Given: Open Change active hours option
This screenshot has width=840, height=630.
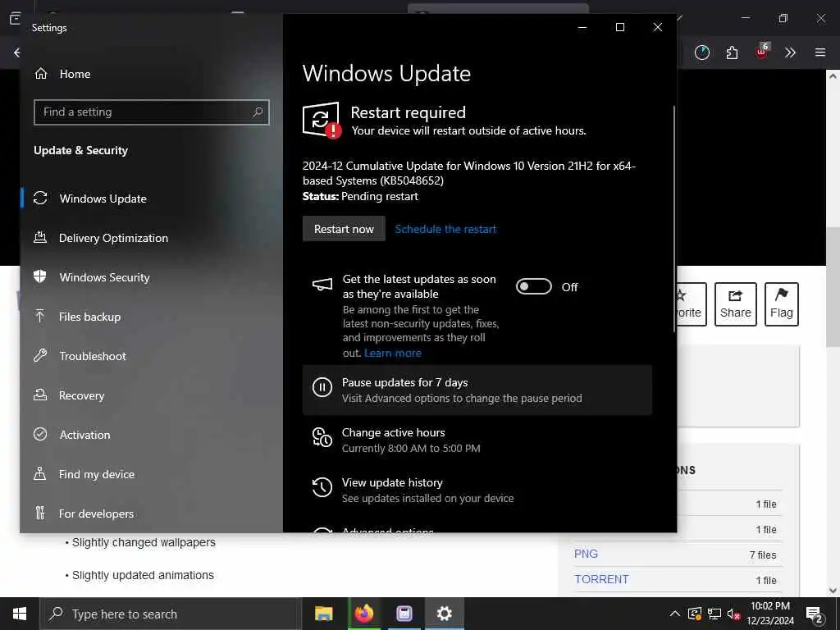Looking at the screenshot, I should 477,440.
